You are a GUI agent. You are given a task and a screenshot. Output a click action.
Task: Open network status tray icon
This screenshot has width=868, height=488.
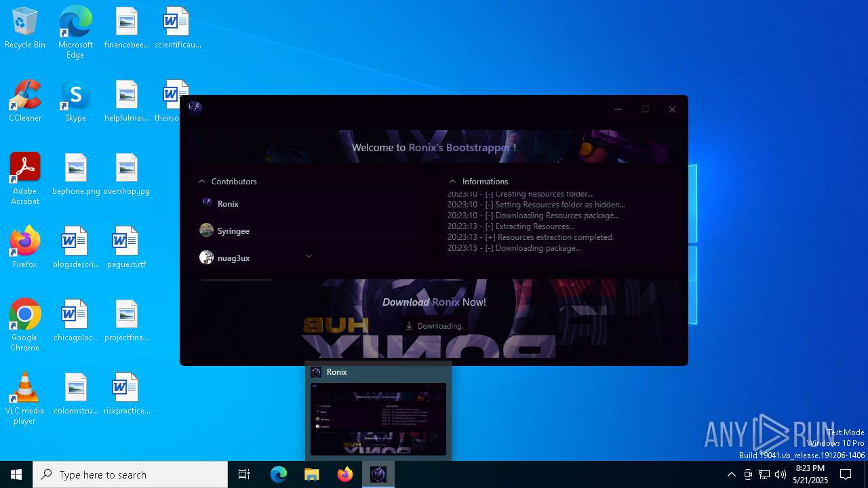pos(764,474)
